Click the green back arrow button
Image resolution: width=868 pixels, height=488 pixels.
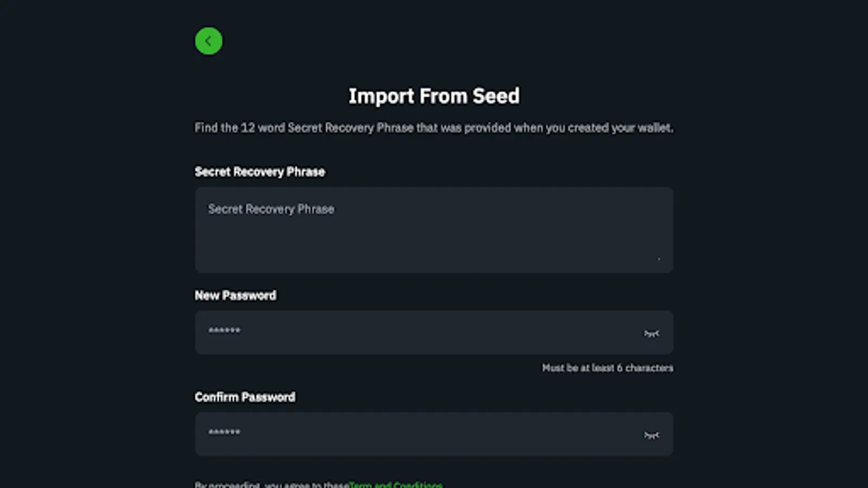coord(208,41)
